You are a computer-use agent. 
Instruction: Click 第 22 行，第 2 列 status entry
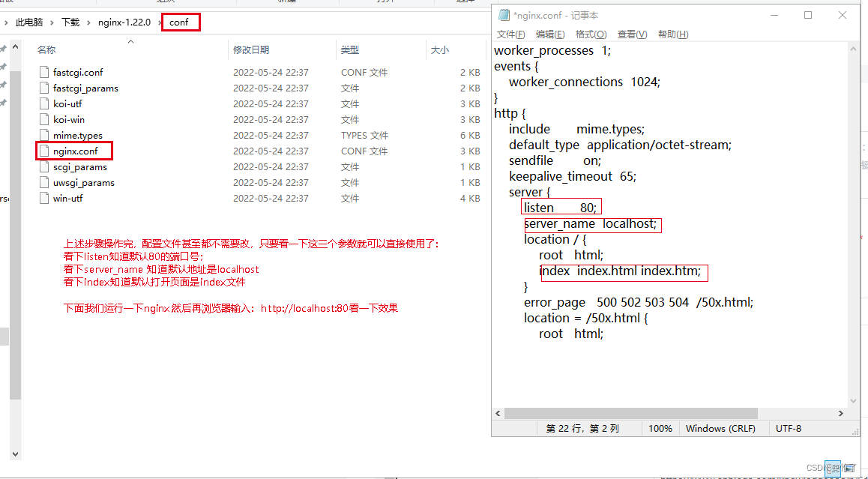point(582,429)
